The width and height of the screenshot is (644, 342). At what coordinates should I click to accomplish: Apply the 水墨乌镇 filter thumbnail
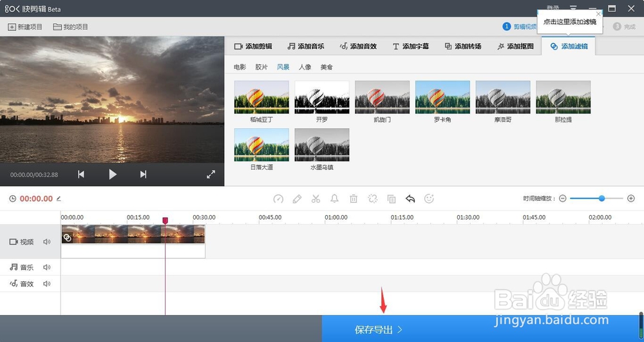click(x=322, y=145)
